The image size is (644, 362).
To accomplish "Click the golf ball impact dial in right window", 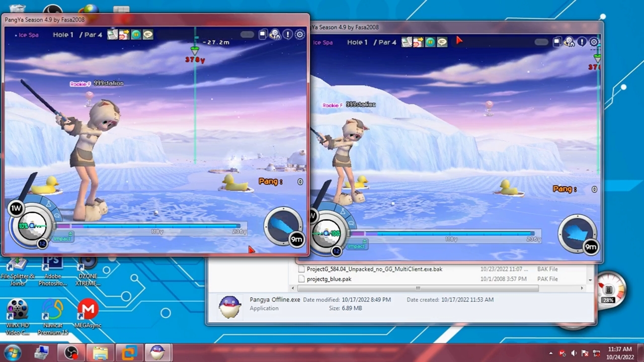I will pos(327,233).
